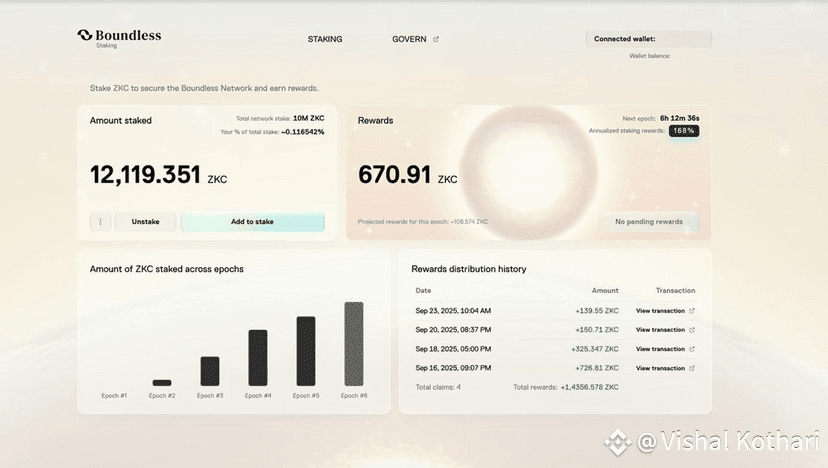View transaction for Sep 23, 2025 reward
Image resolution: width=828 pixels, height=468 pixels.
click(660, 311)
